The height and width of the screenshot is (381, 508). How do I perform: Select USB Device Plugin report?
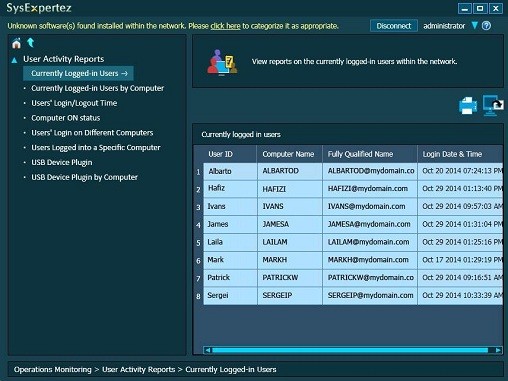coord(62,162)
